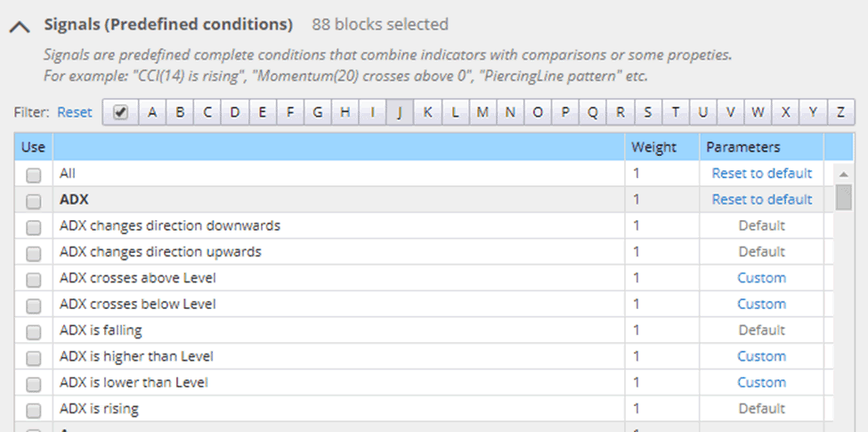Click the table scrollbar thumb

844,198
